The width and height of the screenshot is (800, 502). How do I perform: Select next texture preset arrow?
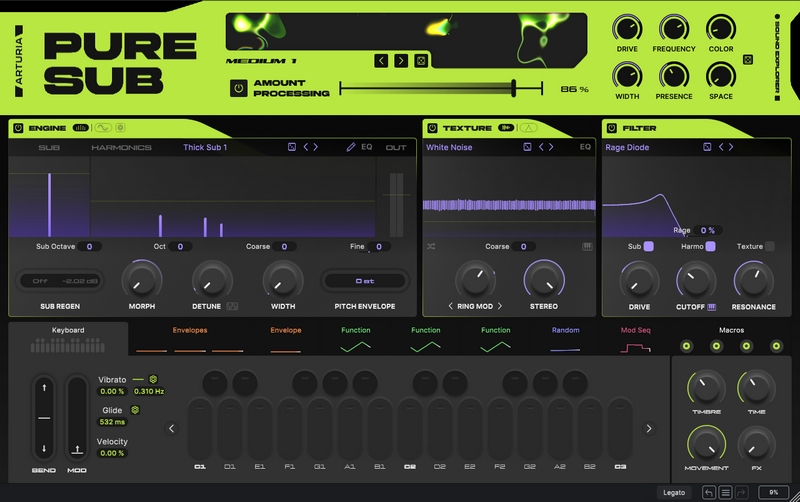(x=551, y=147)
